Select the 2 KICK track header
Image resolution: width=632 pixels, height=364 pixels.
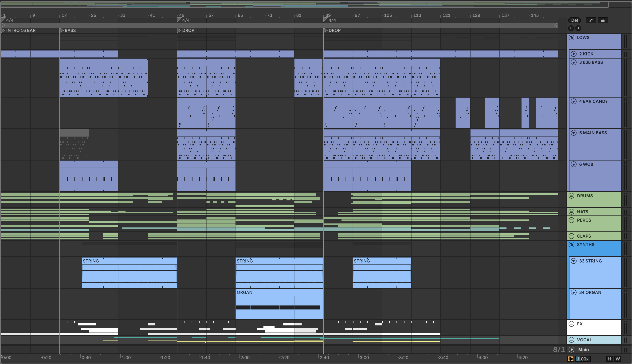click(595, 54)
